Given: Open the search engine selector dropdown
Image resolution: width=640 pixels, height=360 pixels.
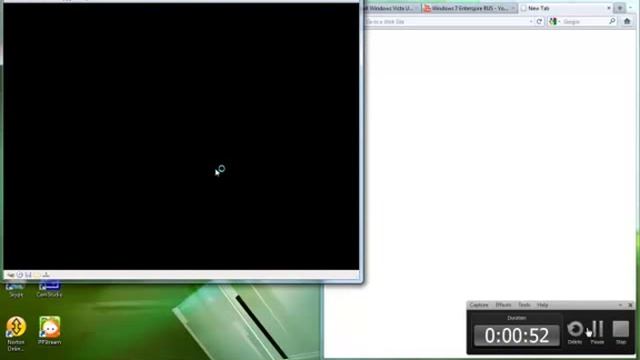Looking at the screenshot, I should (555, 22).
